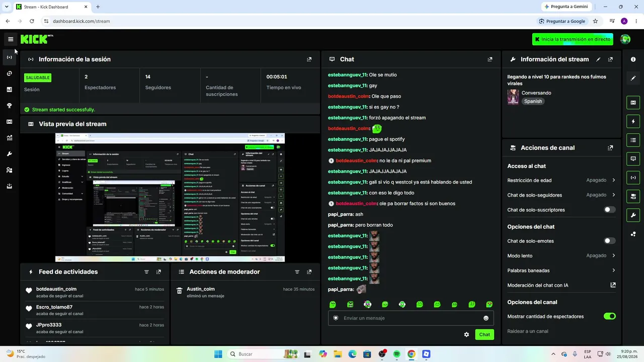The height and width of the screenshot is (362, 644).
Task: Toggle the wrench widget icon in right rail
Action: pos(633,215)
